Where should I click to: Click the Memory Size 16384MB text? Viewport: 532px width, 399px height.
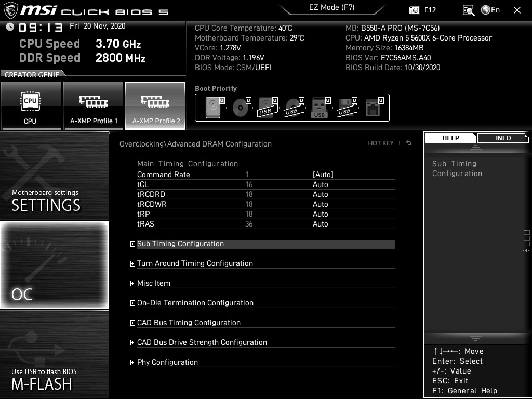384,48
